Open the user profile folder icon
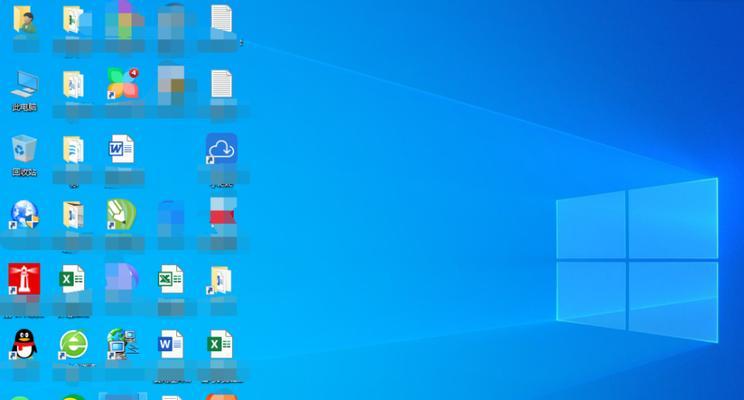Image resolution: width=744 pixels, height=400 pixels. pyautogui.click(x=24, y=19)
